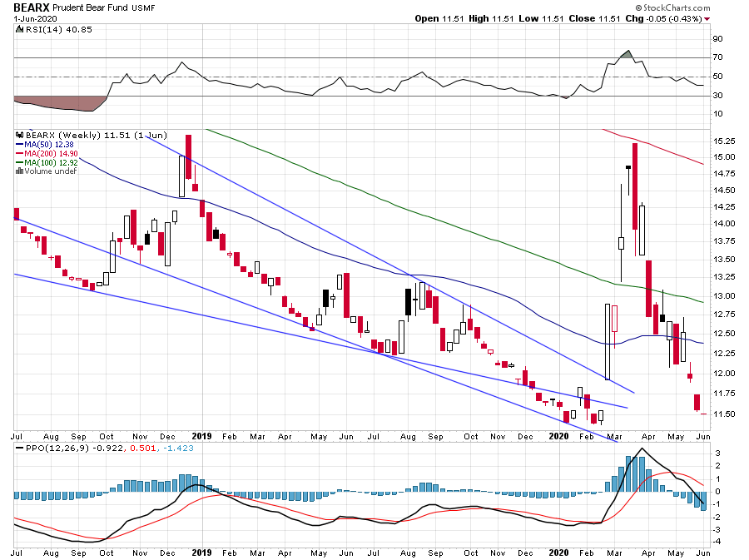Click the 11.50 price axis label
Image resolution: width=749 pixels, height=560 pixels.
pos(724,414)
